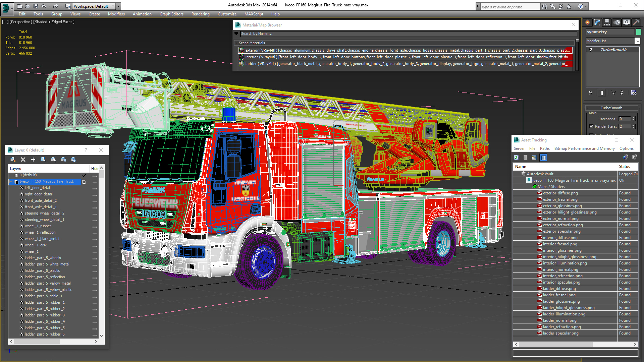Switch Asset Tracking to table view icon
This screenshot has height=362, width=644.
(544, 158)
